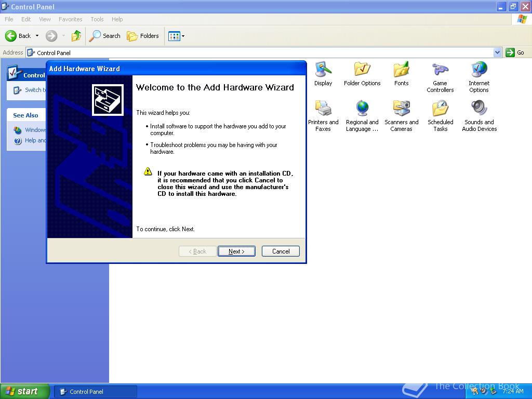Click the Control Panel title bar icon
The height and width of the screenshot is (399, 532).
(5, 6)
